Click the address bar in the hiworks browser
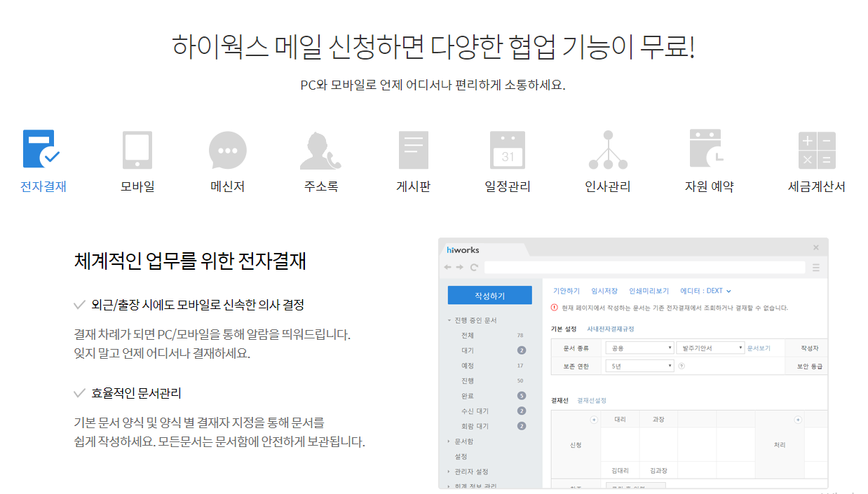Screen dimensions: 868x494 pyautogui.click(x=644, y=267)
